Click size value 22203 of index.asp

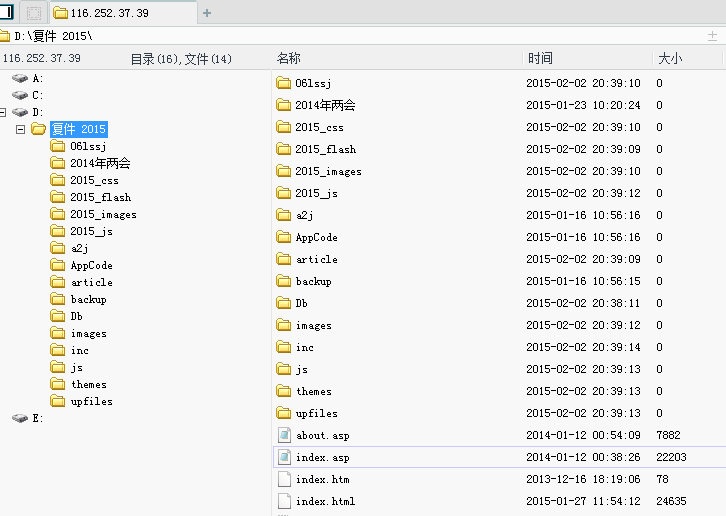(x=671, y=457)
